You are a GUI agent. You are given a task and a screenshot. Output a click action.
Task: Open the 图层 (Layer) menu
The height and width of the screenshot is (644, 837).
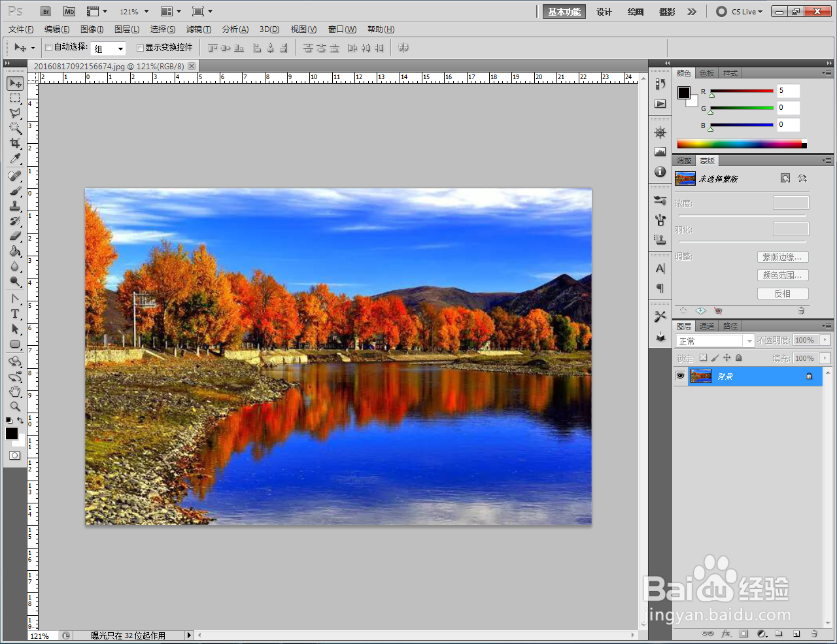click(x=127, y=29)
